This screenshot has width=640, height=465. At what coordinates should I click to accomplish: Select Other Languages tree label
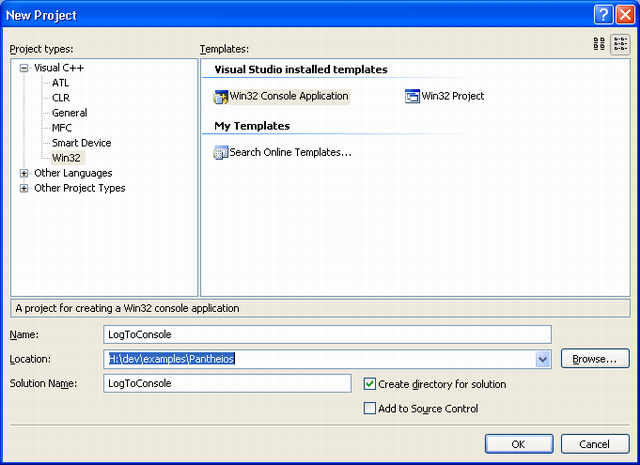click(73, 173)
